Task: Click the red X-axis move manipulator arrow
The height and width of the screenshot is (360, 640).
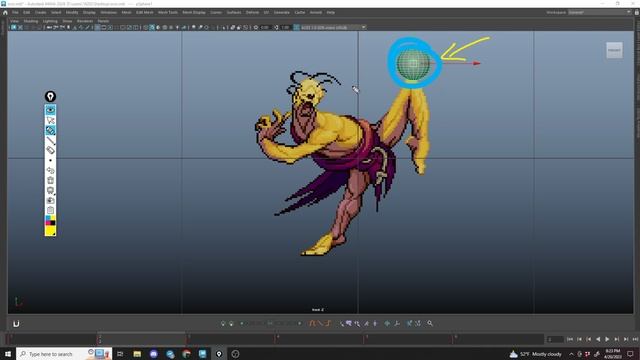Action: pos(476,63)
